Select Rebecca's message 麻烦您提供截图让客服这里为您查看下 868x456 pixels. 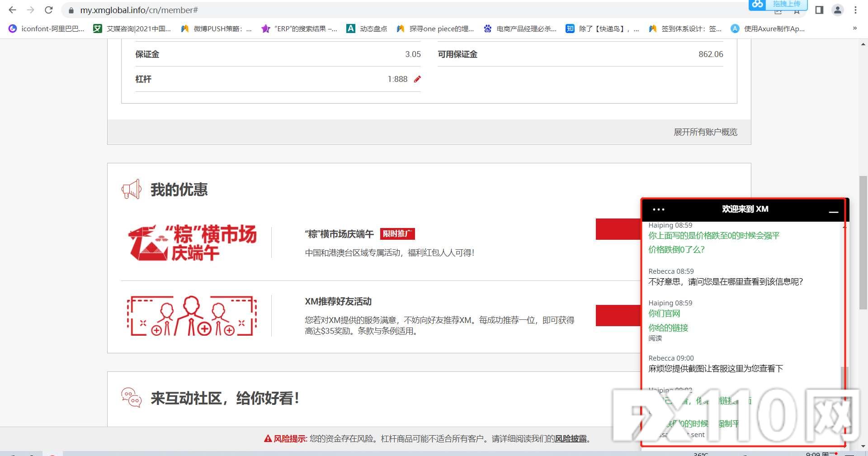coord(716,369)
